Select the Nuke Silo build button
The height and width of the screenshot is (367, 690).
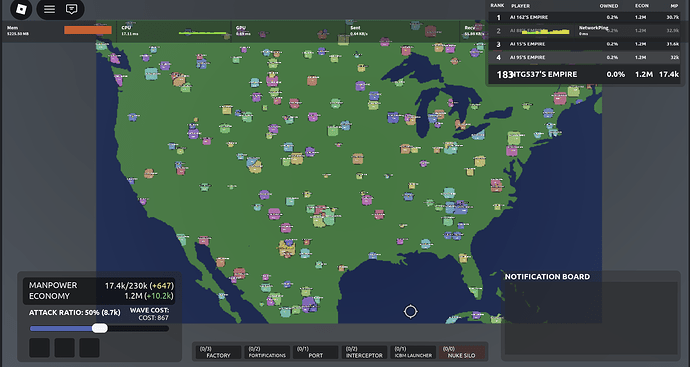point(462,352)
